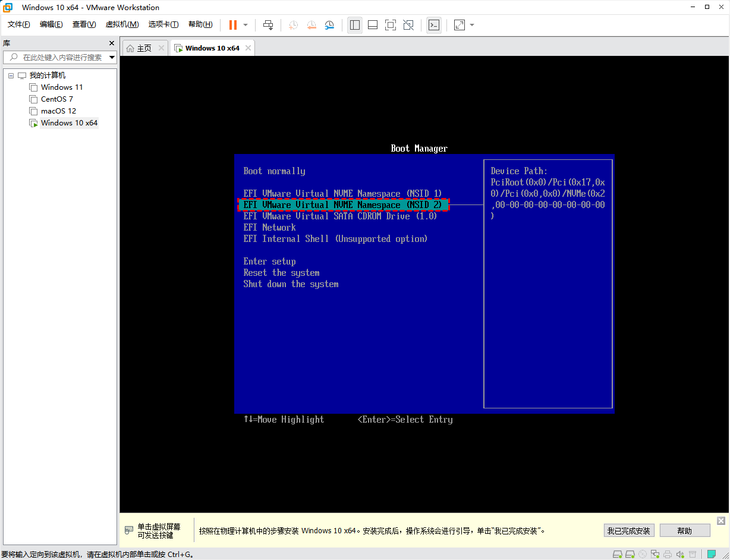Click the send Ctrl+Alt+Del toolbar icon

coord(268,25)
